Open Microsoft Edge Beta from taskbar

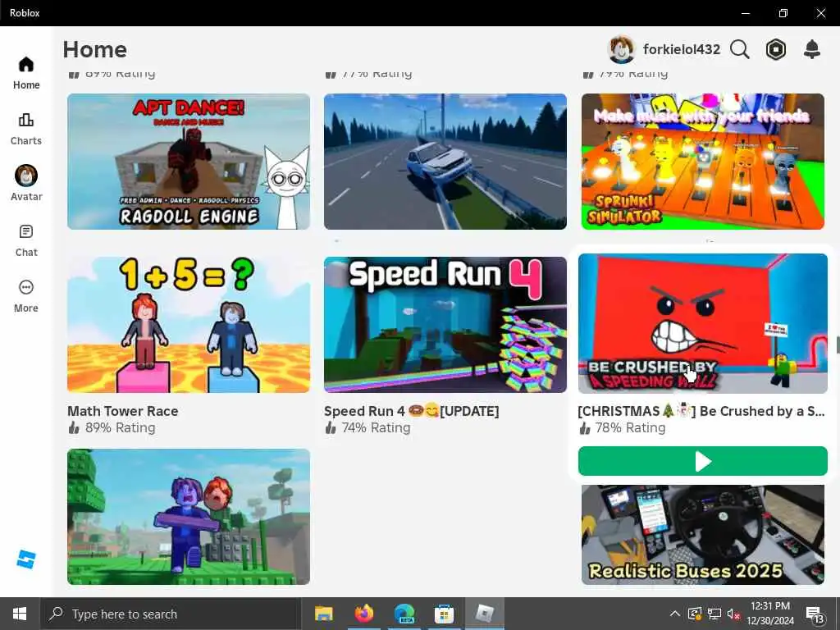[x=404, y=614]
